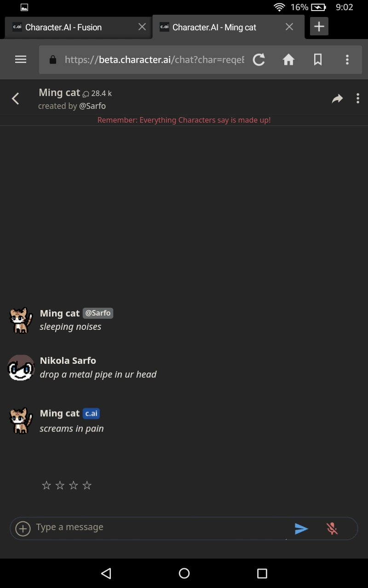Send the message with the arrow icon
Image resolution: width=368 pixels, height=588 pixels.
tap(301, 529)
